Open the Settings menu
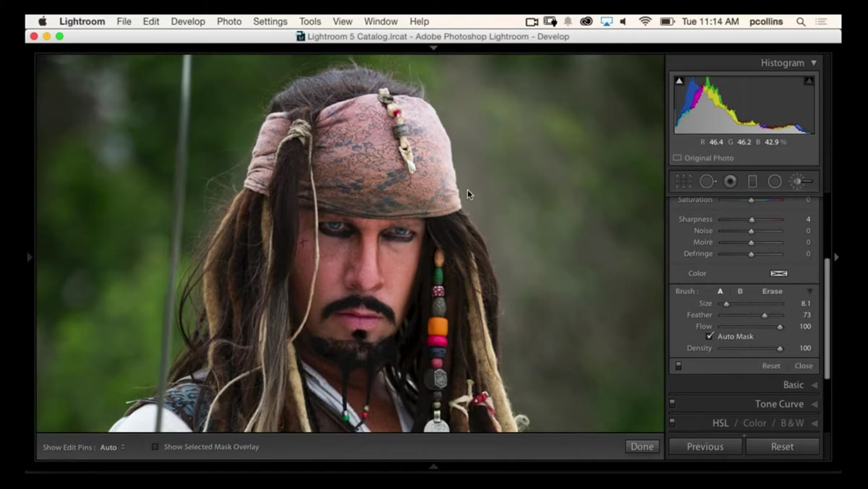 [x=271, y=22]
